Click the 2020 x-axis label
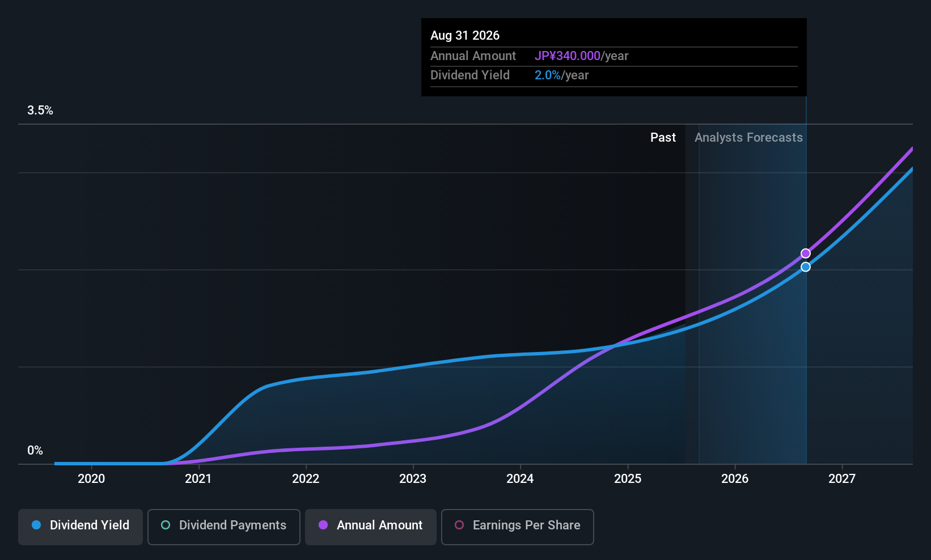The image size is (931, 560). pos(91,479)
